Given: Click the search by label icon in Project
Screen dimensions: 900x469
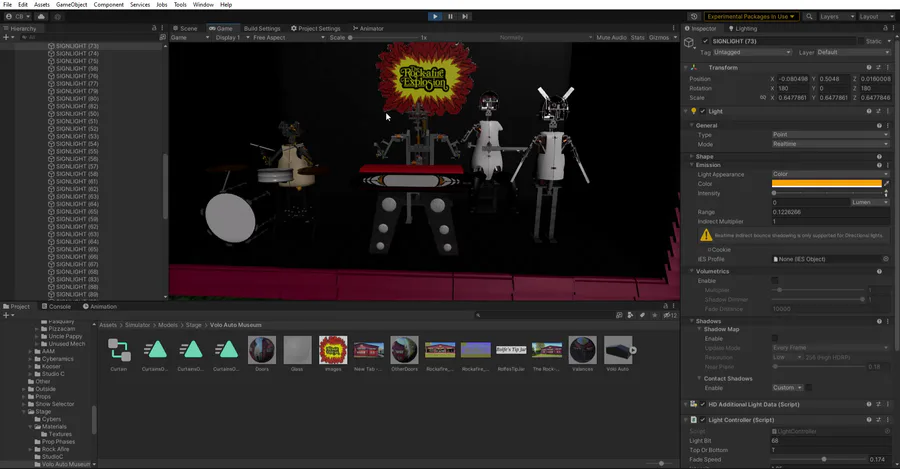Looking at the screenshot, I should tap(642, 315).
